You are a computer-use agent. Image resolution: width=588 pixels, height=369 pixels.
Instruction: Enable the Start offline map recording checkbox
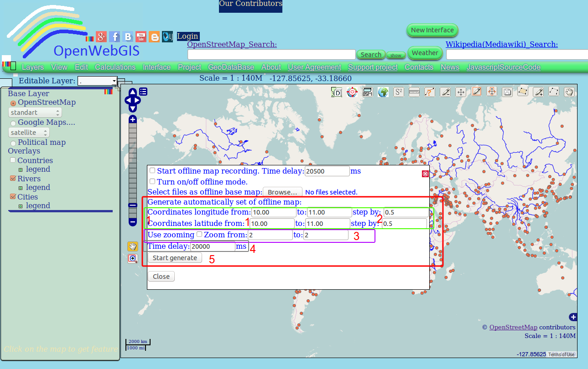[152, 170]
